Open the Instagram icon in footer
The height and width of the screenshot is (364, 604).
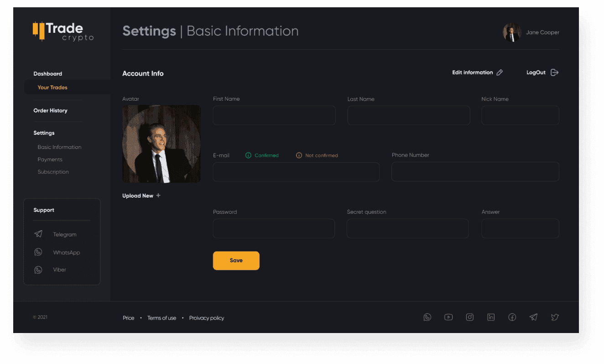point(469,317)
